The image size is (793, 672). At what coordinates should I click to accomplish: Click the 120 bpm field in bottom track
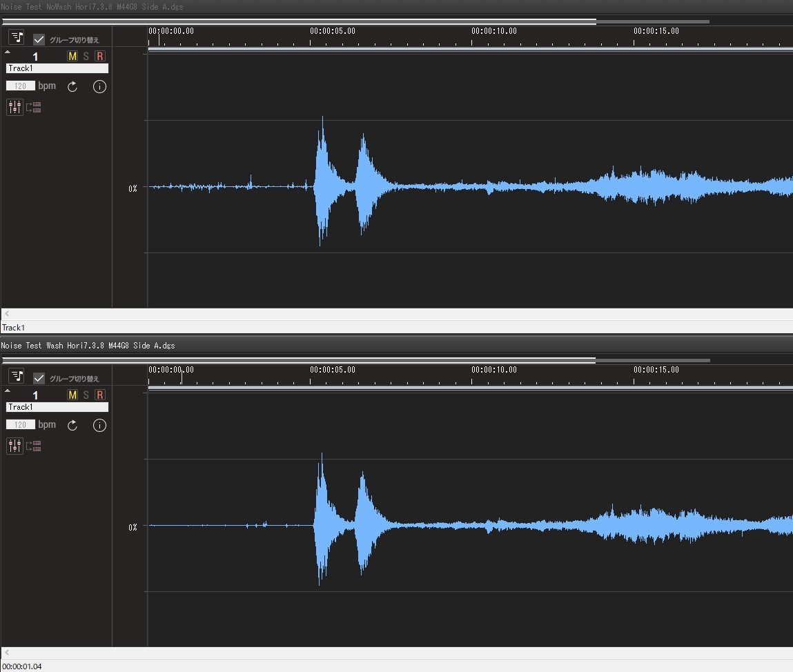21,425
